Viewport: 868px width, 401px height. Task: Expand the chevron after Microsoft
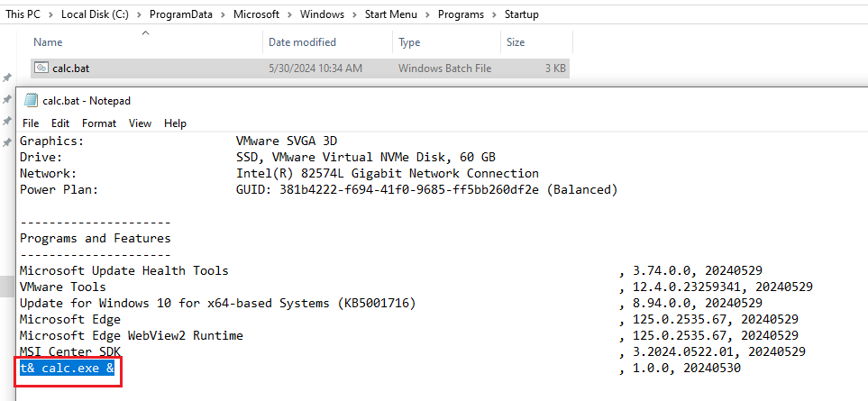[289, 15]
